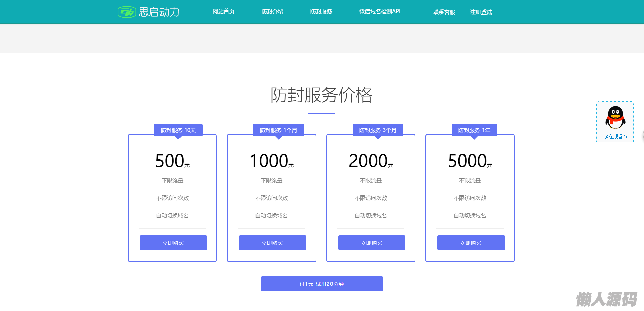Viewport: 644px width, 311px height.
Task: Click 立即购买 under 5000元 plan
Action: pos(471,243)
